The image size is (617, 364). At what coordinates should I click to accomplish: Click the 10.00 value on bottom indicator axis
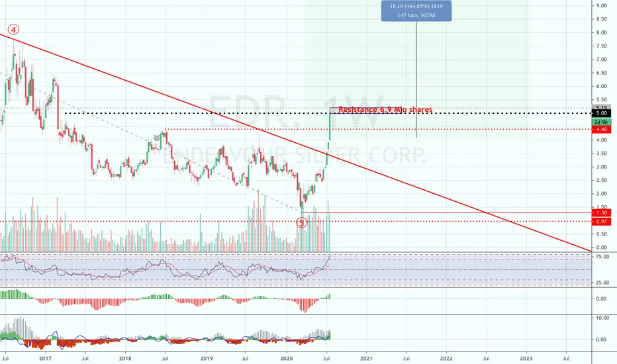point(602,318)
